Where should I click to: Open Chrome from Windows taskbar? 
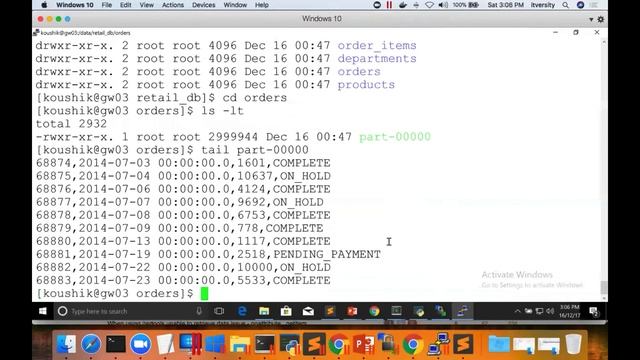click(374, 311)
